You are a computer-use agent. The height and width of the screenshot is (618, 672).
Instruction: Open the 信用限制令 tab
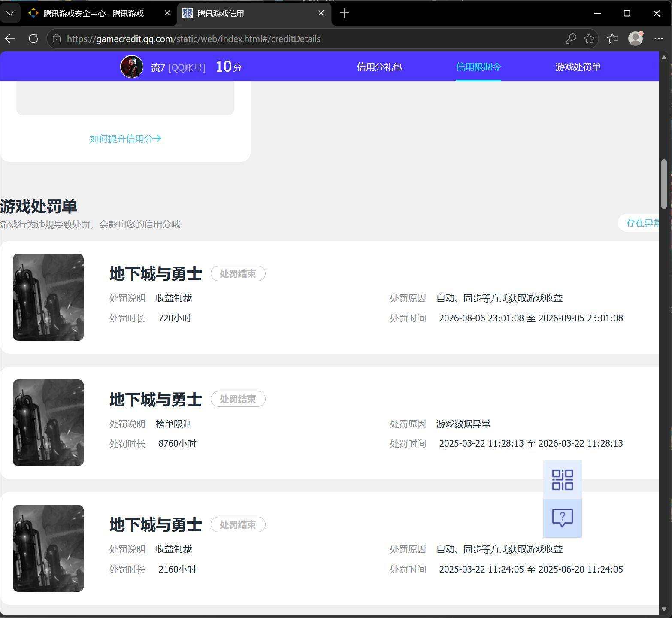click(478, 67)
